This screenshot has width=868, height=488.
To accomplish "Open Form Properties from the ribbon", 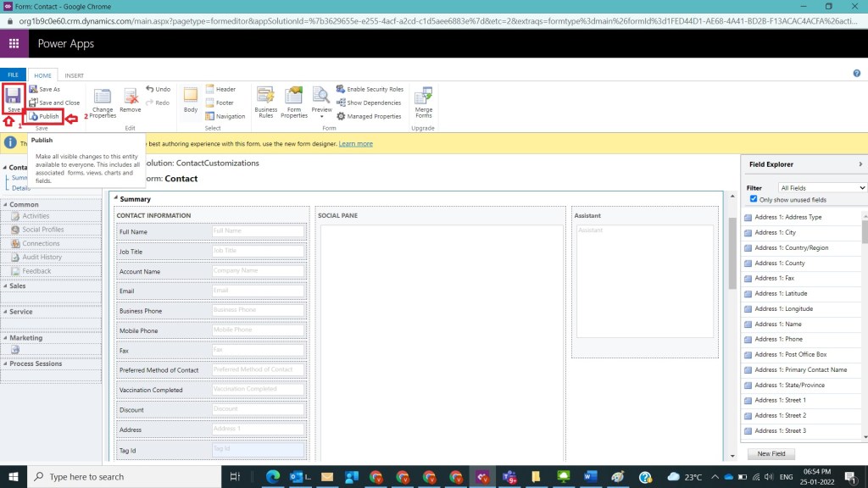I will [294, 102].
